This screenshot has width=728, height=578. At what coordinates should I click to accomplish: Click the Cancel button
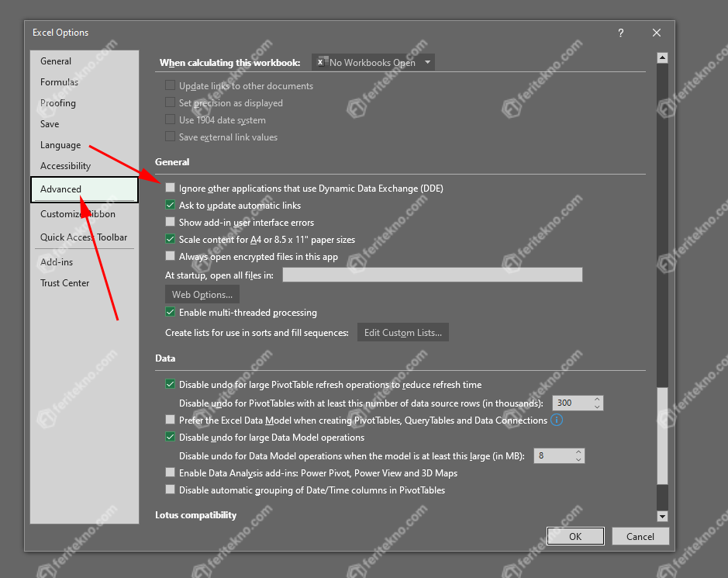(x=640, y=536)
